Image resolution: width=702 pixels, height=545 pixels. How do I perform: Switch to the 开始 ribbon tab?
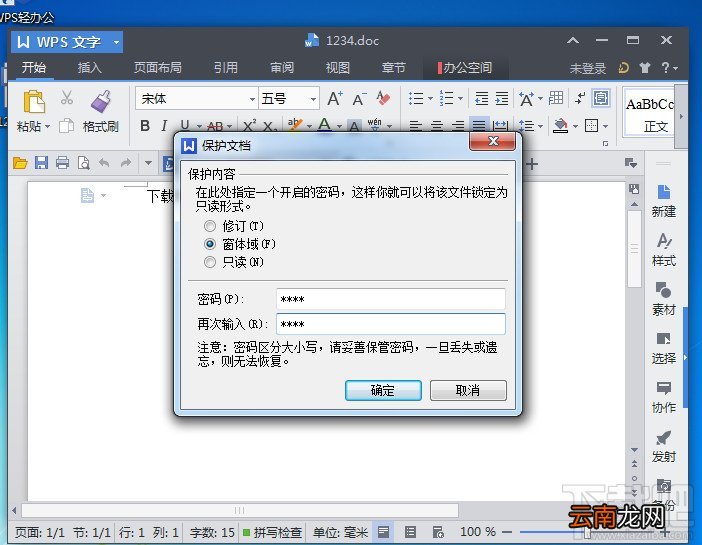click(34, 68)
